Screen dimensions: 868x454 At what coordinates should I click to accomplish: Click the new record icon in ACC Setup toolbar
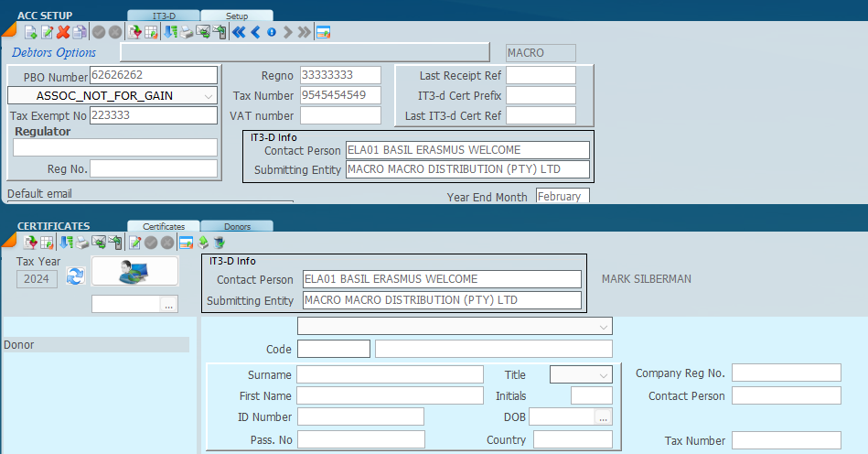[30, 32]
